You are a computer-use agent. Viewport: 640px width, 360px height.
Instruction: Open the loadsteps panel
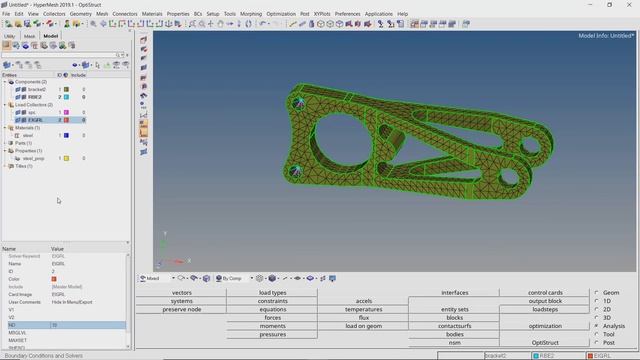tap(545, 309)
